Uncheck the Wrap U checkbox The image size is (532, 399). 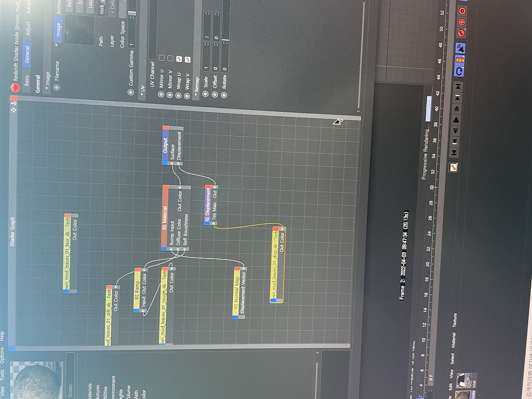[x=179, y=59]
